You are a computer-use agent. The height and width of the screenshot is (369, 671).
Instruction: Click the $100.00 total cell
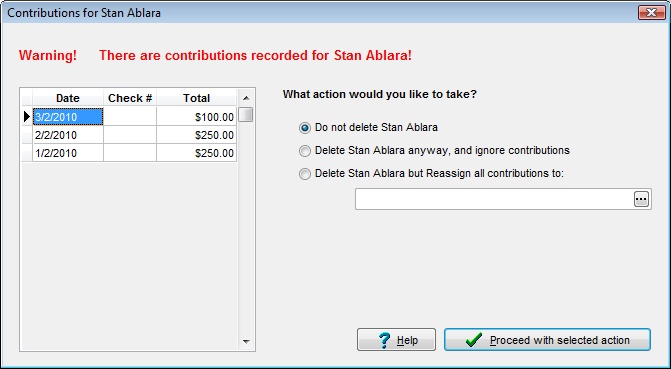pyautogui.click(x=196, y=117)
